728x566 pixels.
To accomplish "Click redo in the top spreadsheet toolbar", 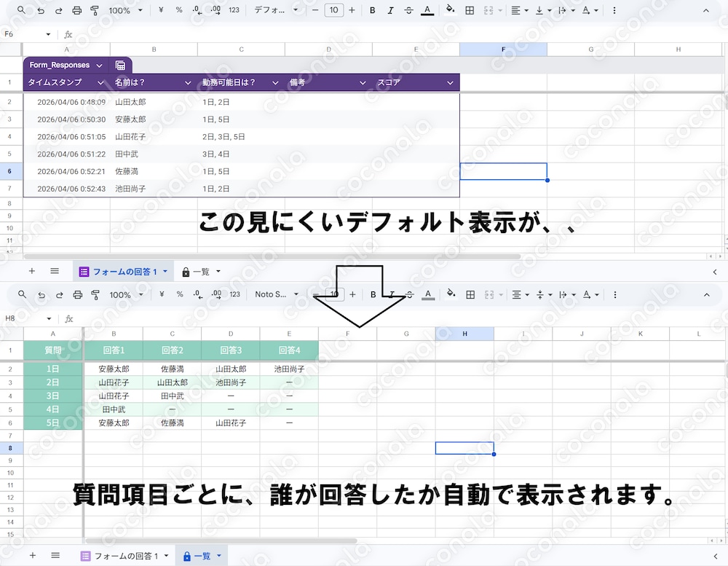I will (58, 10).
